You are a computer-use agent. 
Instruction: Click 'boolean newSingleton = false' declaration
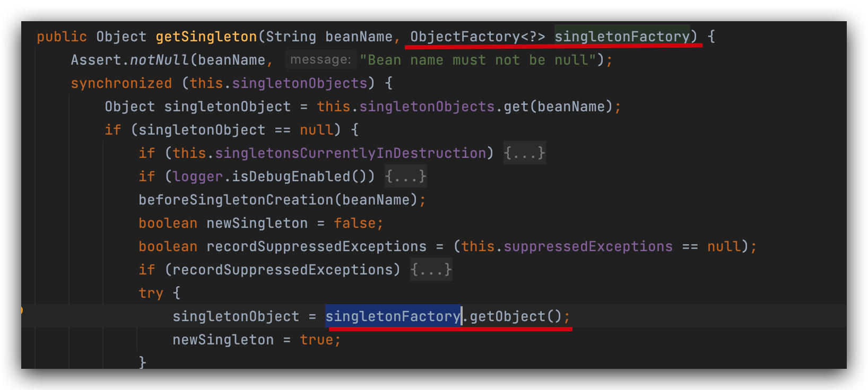point(260,223)
